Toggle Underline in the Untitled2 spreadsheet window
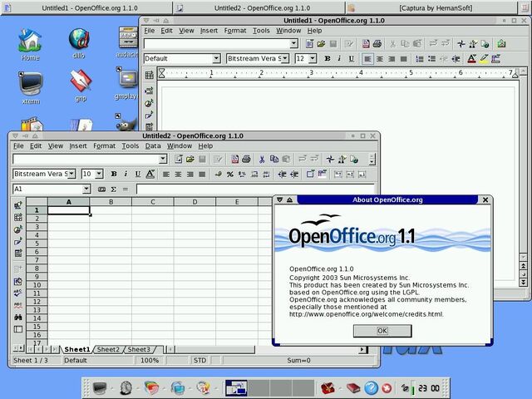Image resolution: width=532 pixels, height=399 pixels. point(138,174)
